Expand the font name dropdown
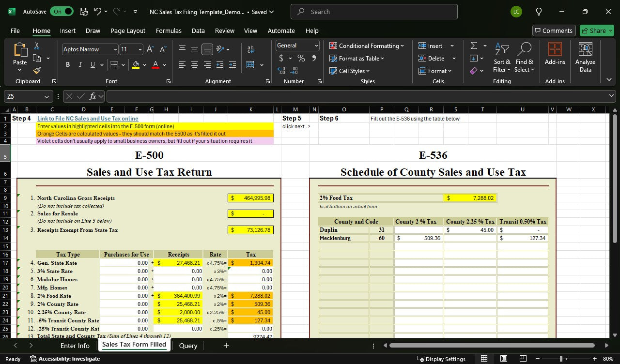Viewport: 620px width, 364px height. coord(115,49)
